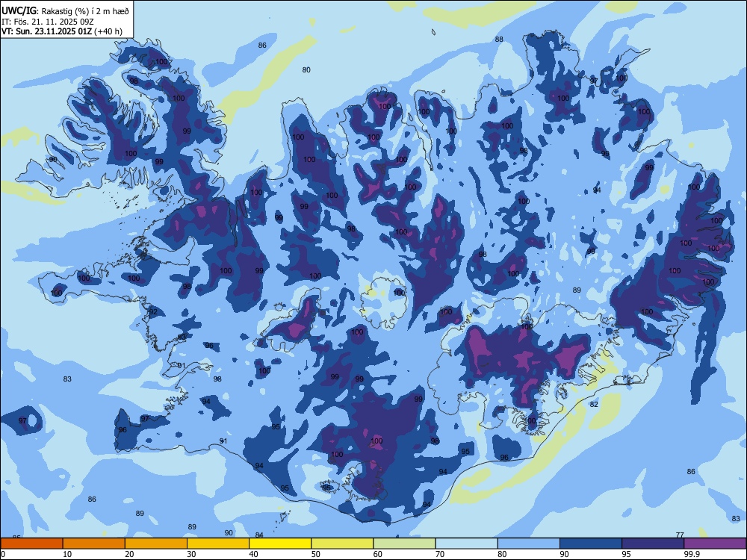747x560 pixels.
Task: Click the light orange 20–30 legend swatch
Action: pyautogui.click(x=156, y=544)
